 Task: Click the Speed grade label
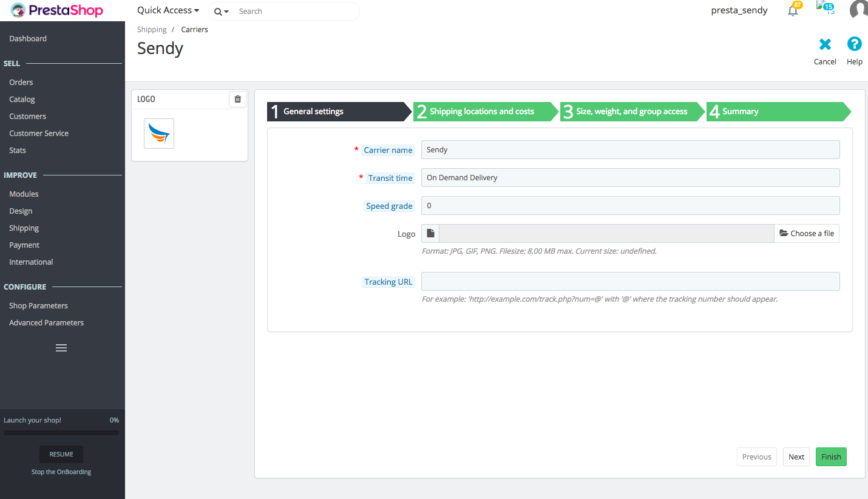click(389, 206)
